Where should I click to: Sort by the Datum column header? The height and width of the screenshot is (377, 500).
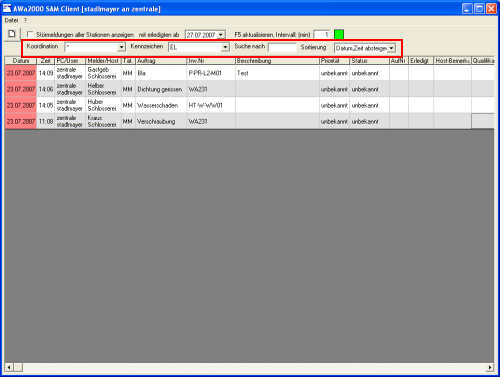coord(21,61)
